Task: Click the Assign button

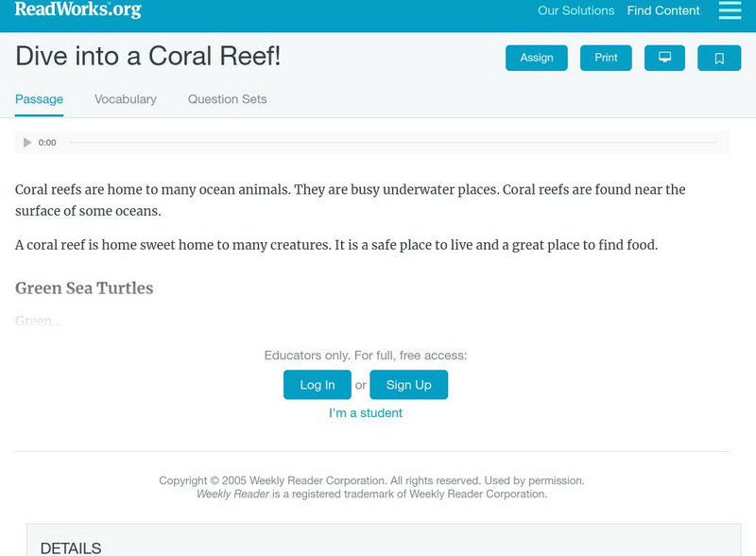Action: (537, 58)
